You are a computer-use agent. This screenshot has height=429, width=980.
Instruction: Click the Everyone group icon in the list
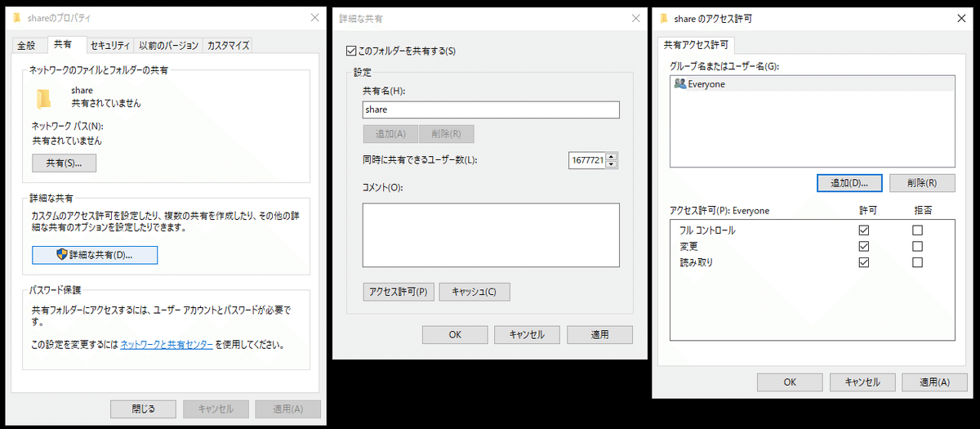pyautogui.click(x=679, y=83)
